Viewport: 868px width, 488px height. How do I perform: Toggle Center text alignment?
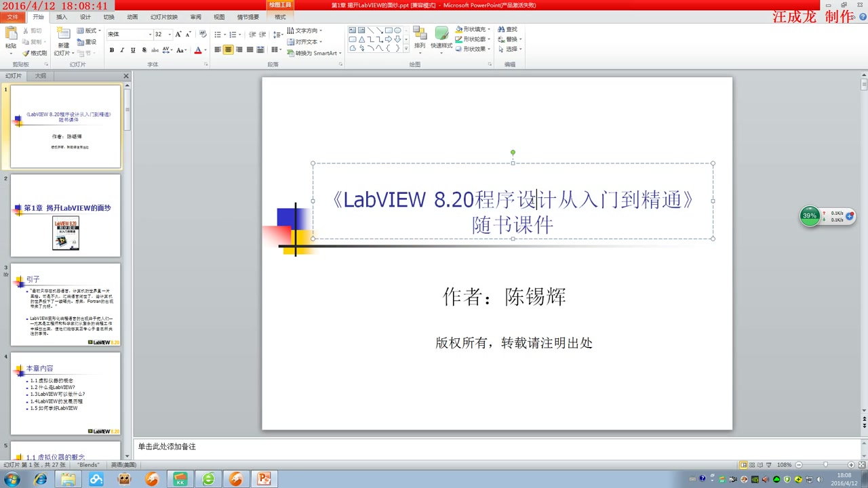229,50
